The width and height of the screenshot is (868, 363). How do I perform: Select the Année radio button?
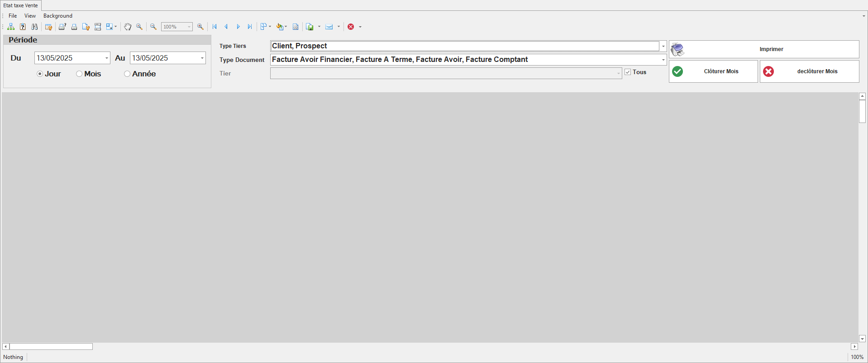coord(127,74)
